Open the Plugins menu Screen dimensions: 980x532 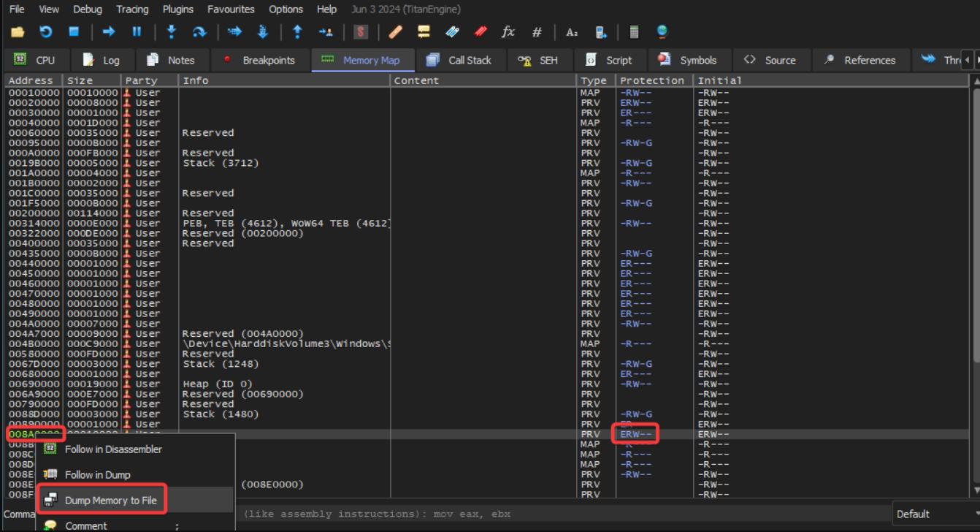pos(178,9)
